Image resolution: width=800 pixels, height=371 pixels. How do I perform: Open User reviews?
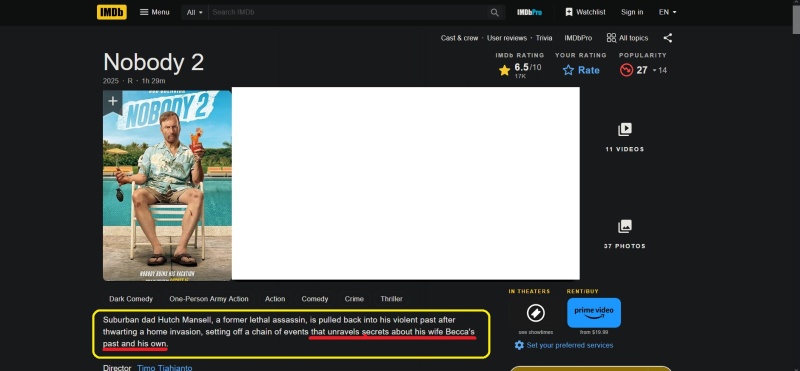tap(506, 38)
